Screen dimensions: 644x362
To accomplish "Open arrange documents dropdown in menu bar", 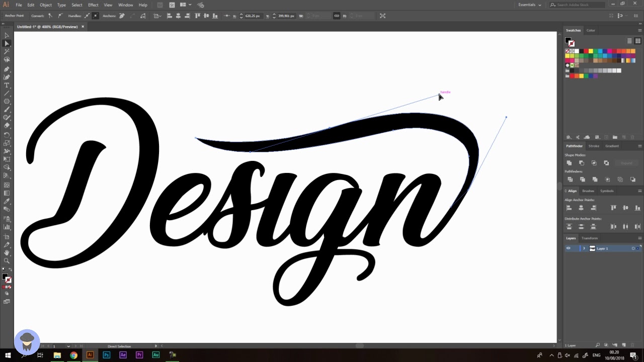I will (185, 5).
